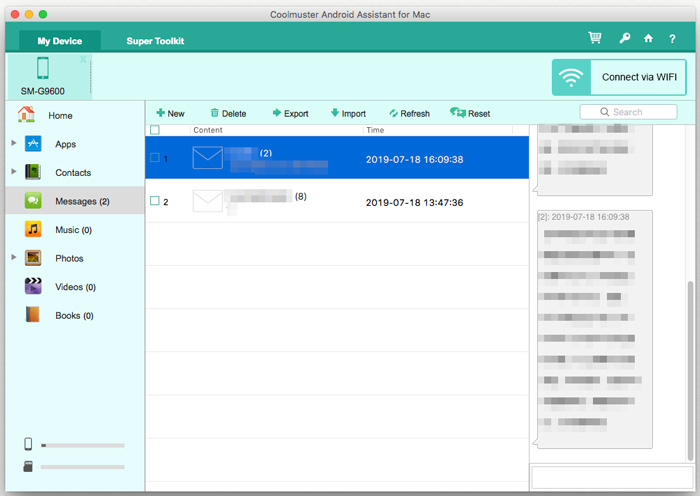Expand the Apps tree item
This screenshot has width=700, height=496.
(x=14, y=143)
